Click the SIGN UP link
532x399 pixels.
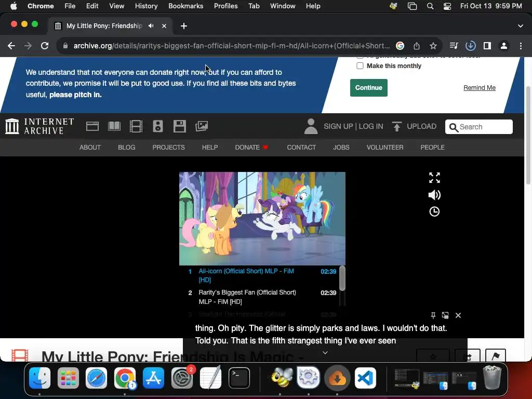point(338,126)
